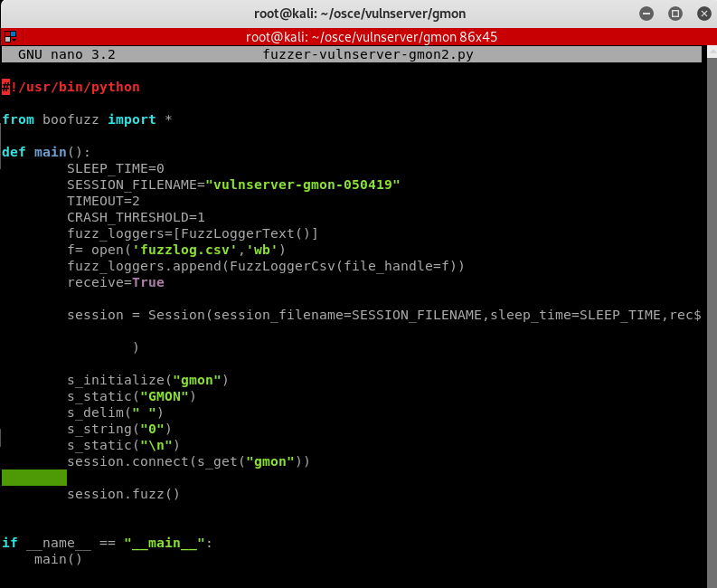Click the SLEEP_TIME=0 line
The image size is (717, 588).
[116, 168]
